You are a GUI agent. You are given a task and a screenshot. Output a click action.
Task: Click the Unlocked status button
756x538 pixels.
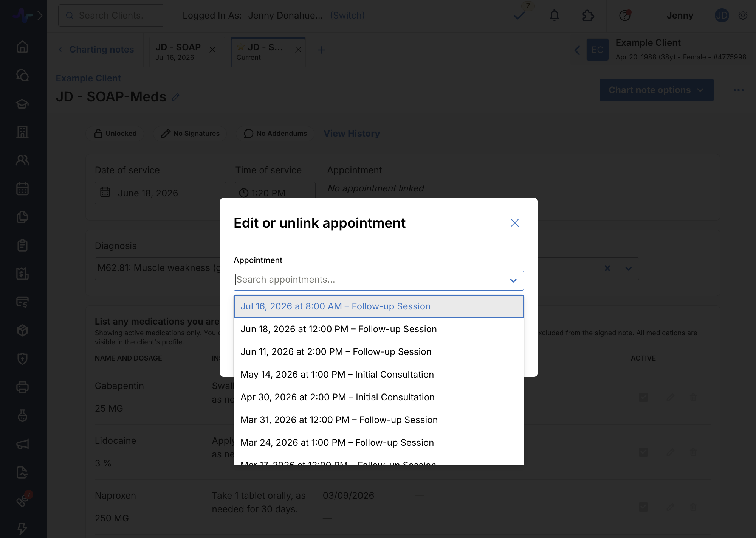coord(115,134)
